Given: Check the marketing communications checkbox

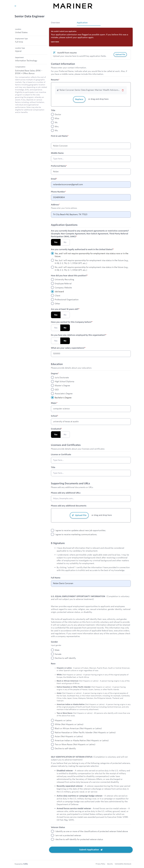Looking at the screenshot, I should pos(52,534).
